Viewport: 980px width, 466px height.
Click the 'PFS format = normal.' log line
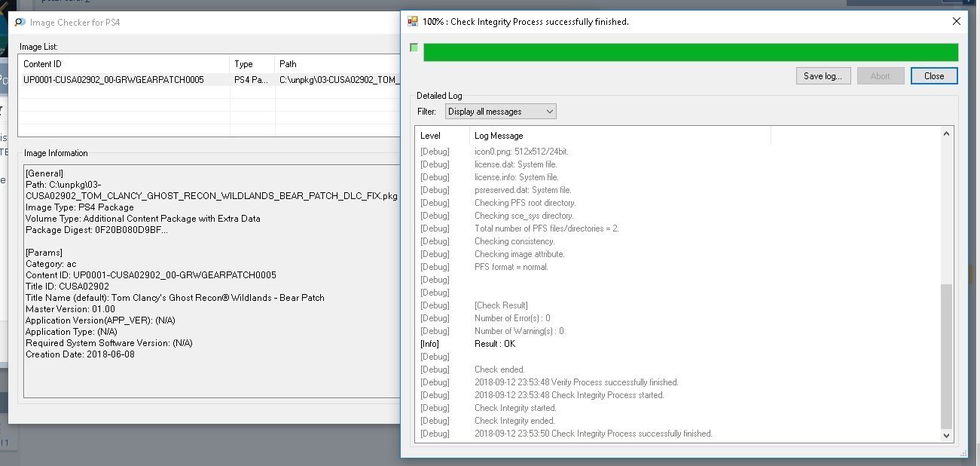point(511,267)
